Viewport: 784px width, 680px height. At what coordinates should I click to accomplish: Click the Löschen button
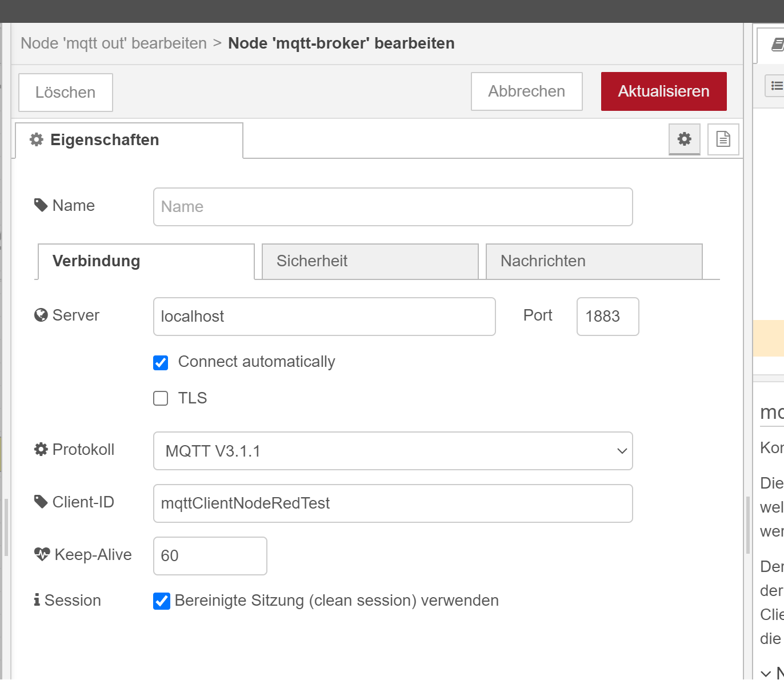pyautogui.click(x=66, y=93)
